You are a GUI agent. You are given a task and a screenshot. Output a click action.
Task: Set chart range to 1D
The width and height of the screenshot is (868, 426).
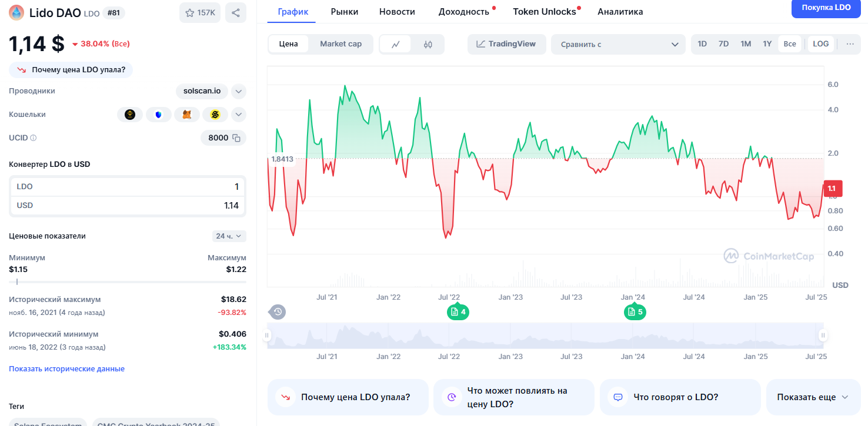702,44
